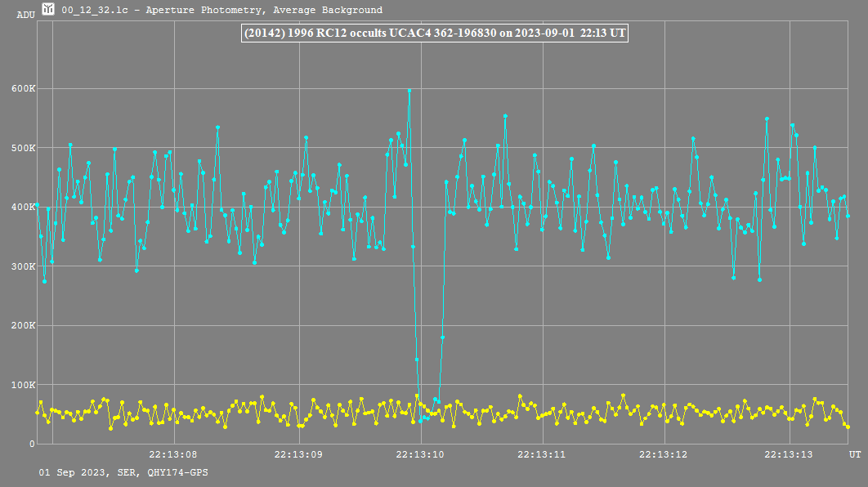Select the highest cyan data point near 600K
The image size is (868, 487).
(x=409, y=91)
